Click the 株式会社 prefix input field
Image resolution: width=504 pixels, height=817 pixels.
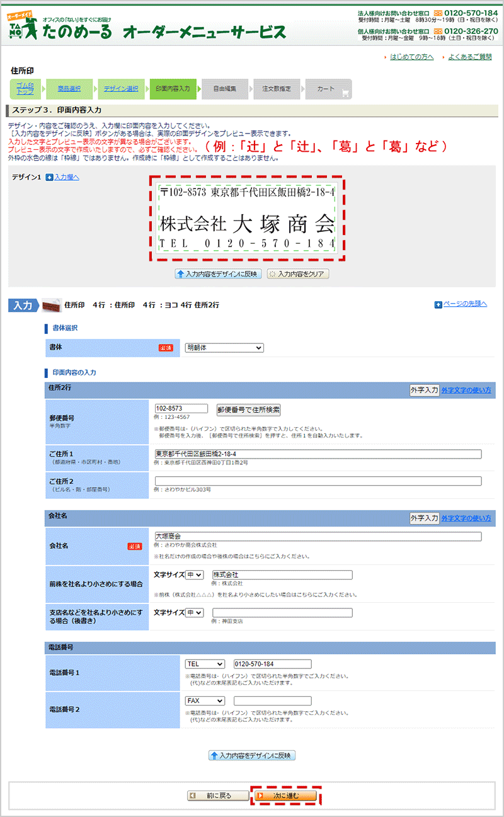(x=282, y=575)
